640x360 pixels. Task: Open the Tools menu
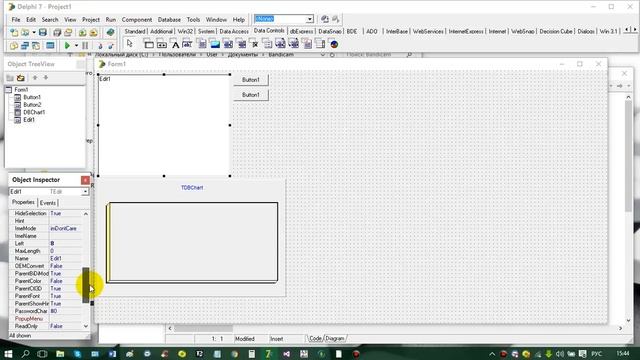tap(193, 20)
